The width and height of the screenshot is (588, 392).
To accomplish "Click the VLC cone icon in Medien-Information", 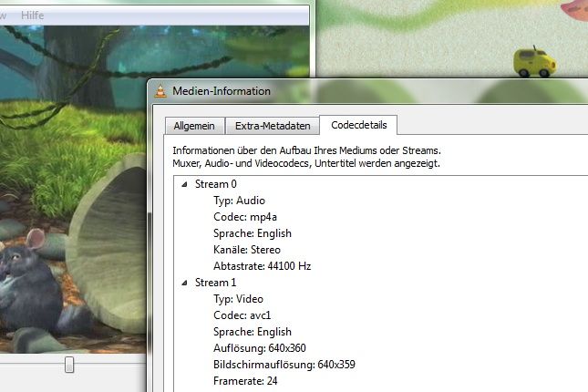I will pyautogui.click(x=161, y=91).
